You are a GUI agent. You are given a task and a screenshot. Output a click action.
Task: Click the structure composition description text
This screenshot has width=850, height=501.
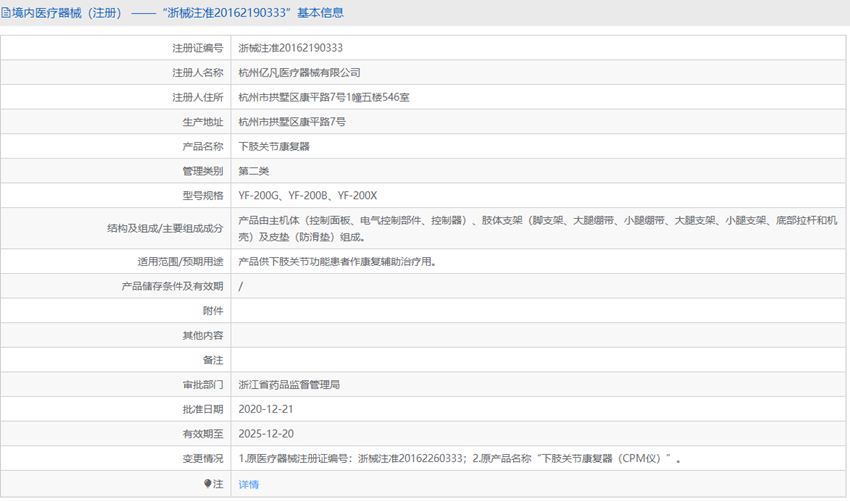538,229
